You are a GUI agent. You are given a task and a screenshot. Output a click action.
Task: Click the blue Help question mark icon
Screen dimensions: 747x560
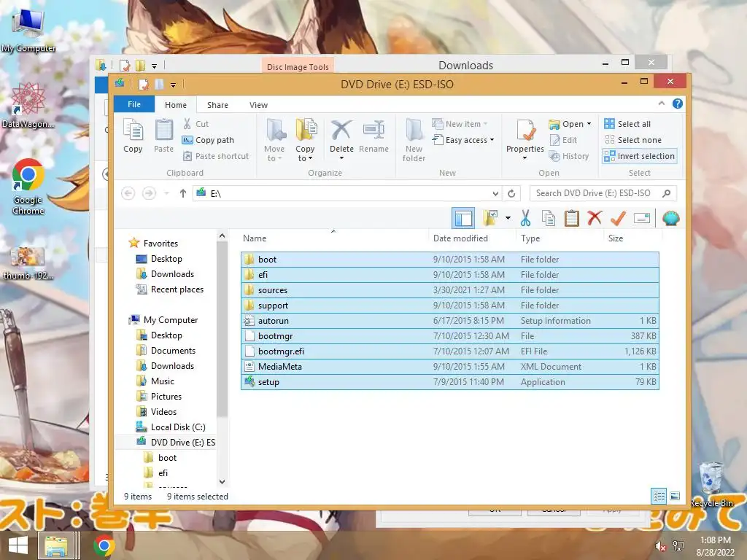678,104
